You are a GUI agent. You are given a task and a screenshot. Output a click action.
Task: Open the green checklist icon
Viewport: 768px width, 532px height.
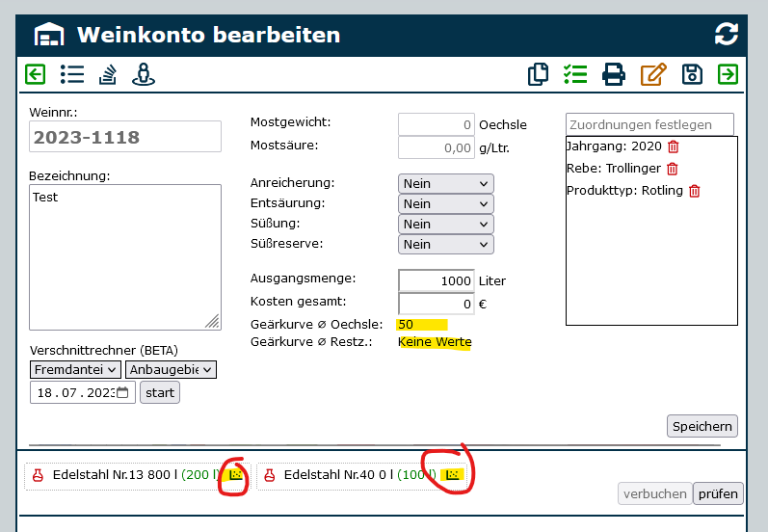[575, 74]
